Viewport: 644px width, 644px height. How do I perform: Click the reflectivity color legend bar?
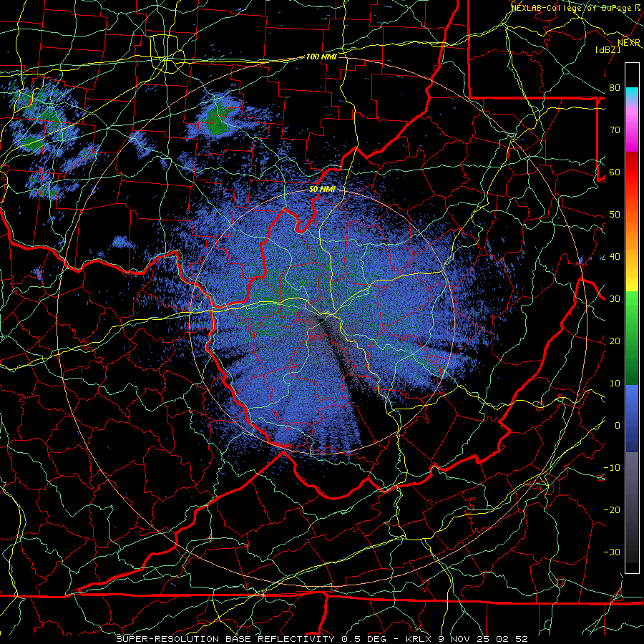point(632,318)
